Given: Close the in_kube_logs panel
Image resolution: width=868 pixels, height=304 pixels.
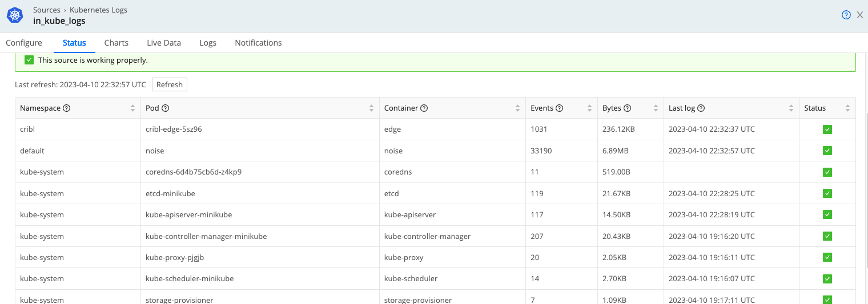Looking at the screenshot, I should (x=860, y=15).
